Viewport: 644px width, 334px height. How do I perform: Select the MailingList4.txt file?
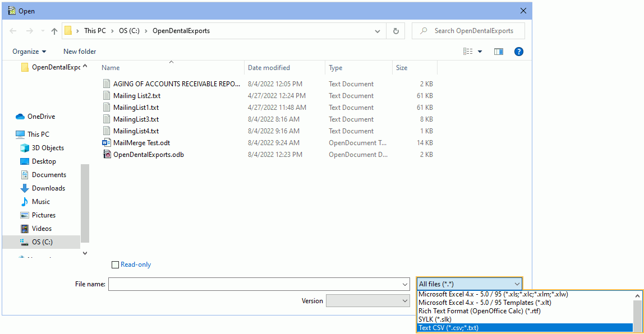click(x=136, y=131)
